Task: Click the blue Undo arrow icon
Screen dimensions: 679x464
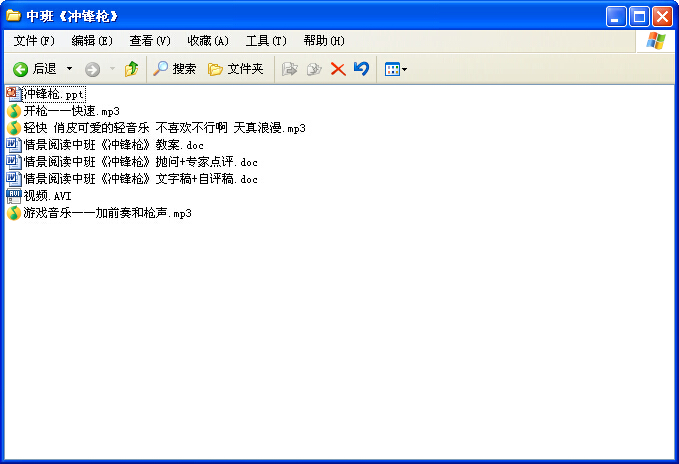Action: 362,68
